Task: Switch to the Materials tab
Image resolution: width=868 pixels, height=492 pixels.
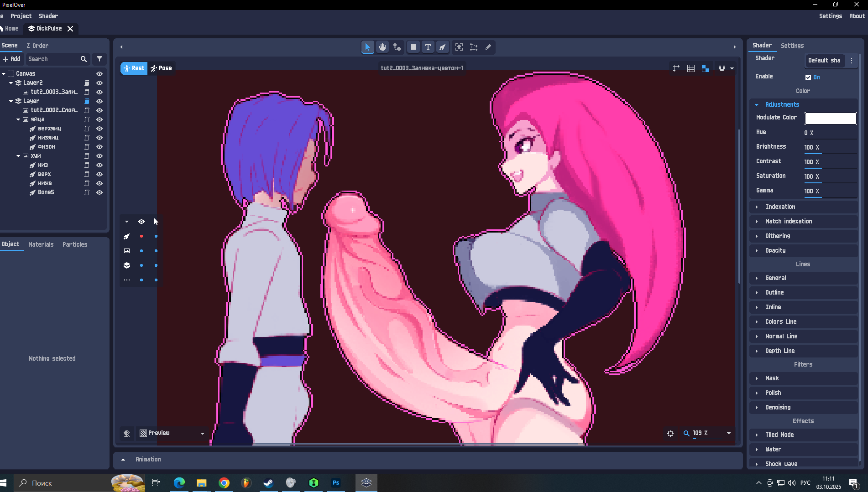Action: point(41,244)
